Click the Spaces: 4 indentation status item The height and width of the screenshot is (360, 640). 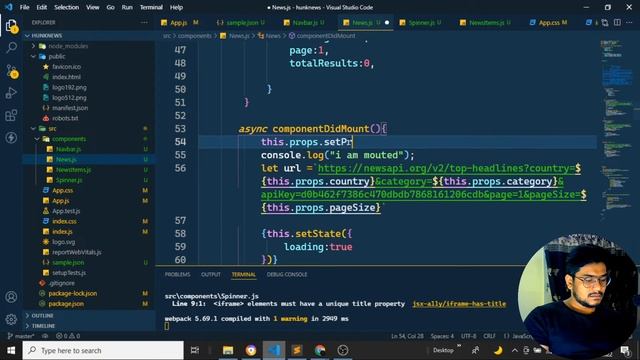442,336
